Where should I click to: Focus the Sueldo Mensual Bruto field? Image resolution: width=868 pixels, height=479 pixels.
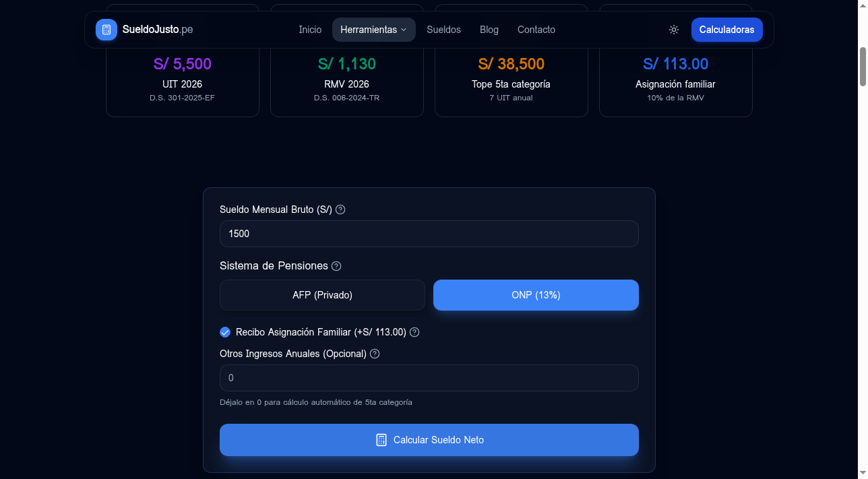pos(429,234)
